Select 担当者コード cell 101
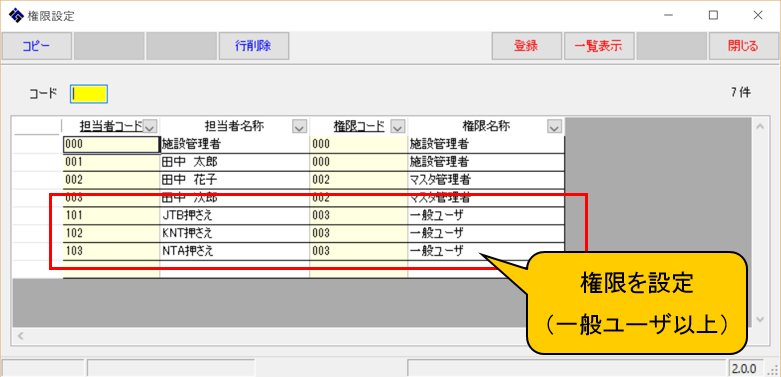This screenshot has height=377, width=781. point(111,215)
